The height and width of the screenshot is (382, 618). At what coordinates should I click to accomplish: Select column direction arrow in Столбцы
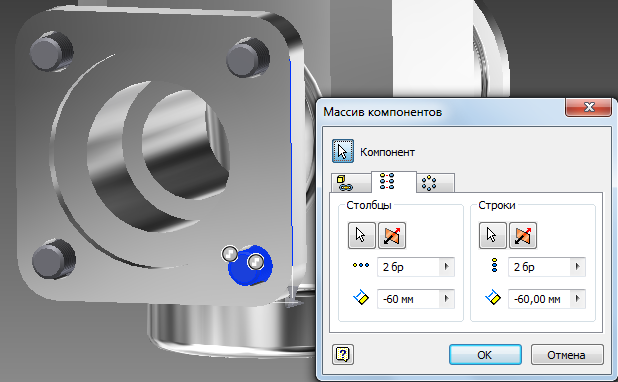click(x=361, y=235)
